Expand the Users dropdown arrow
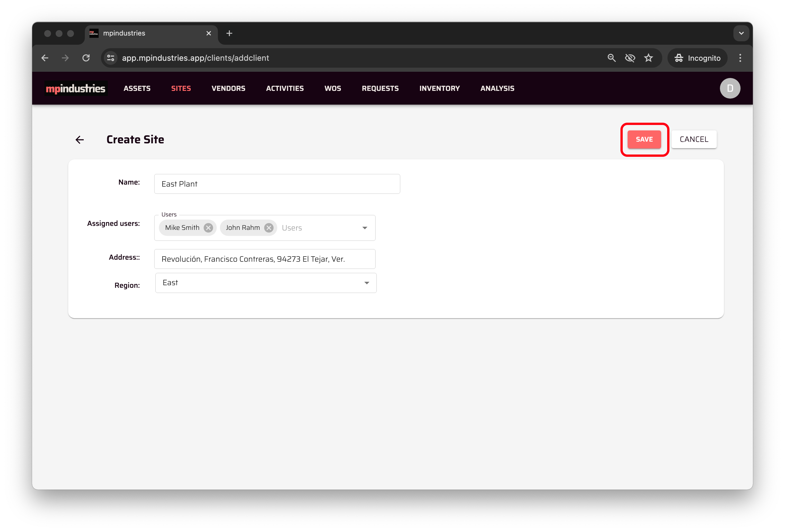Screen dimensions: 785x532 (364, 228)
